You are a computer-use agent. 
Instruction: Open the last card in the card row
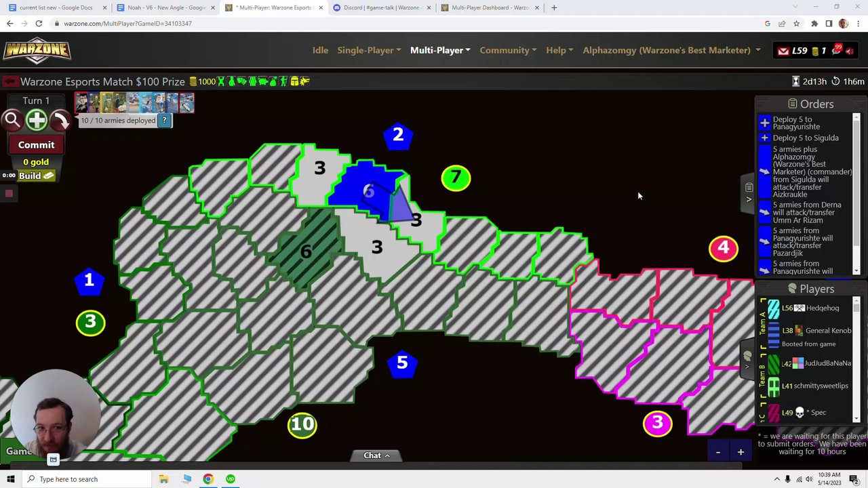point(186,102)
